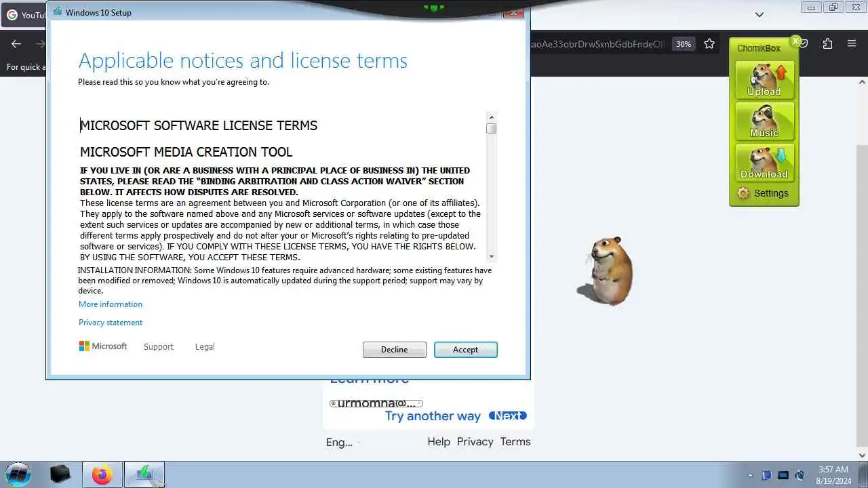The width and height of the screenshot is (868, 488).
Task: Click the license terms scrollbar thumb
Action: pos(492,129)
